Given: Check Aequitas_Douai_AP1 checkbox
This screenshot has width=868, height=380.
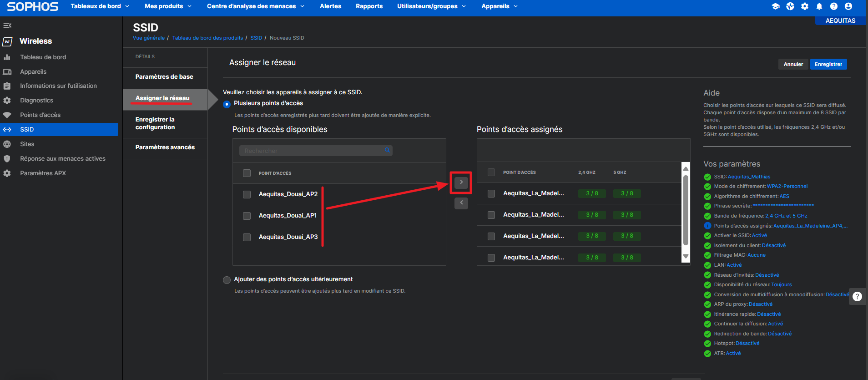Looking at the screenshot, I should click(247, 216).
